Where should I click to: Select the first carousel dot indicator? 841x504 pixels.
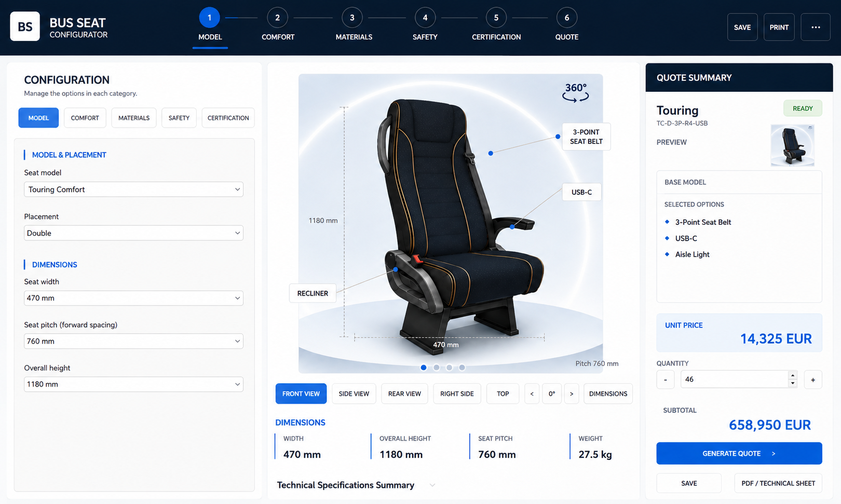point(424,367)
